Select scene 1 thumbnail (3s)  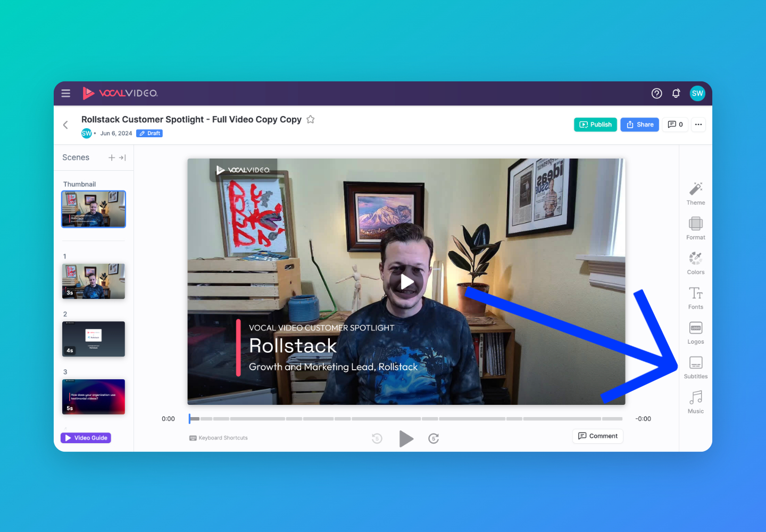point(94,281)
